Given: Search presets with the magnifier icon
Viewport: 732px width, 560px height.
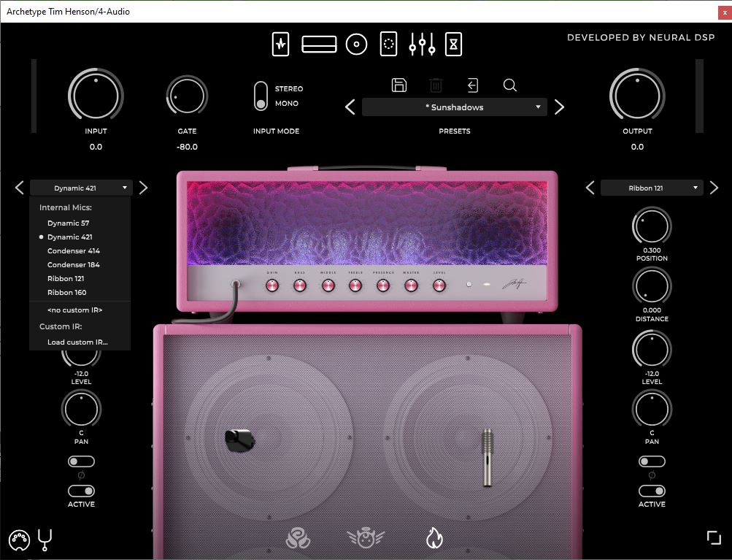Looking at the screenshot, I should pos(510,85).
